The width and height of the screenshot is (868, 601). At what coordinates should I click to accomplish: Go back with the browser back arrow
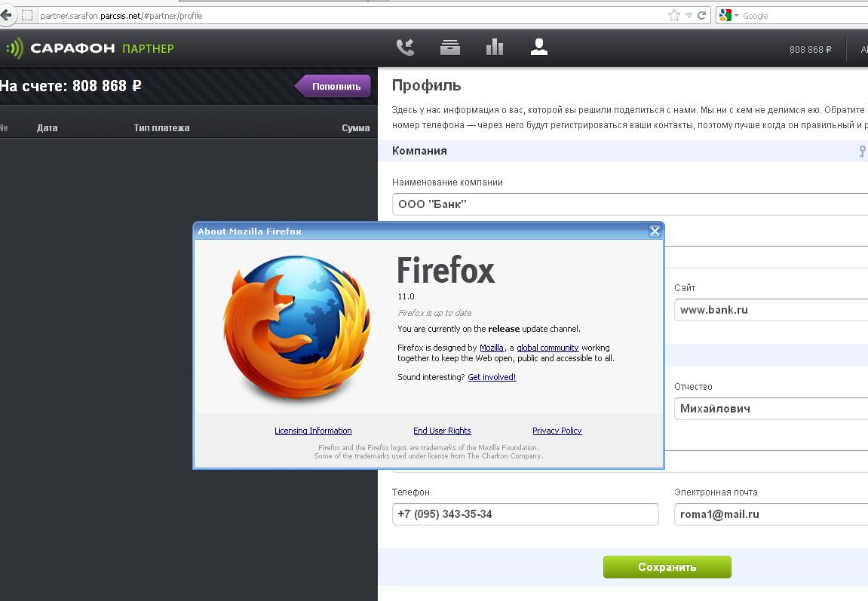pos(5,15)
